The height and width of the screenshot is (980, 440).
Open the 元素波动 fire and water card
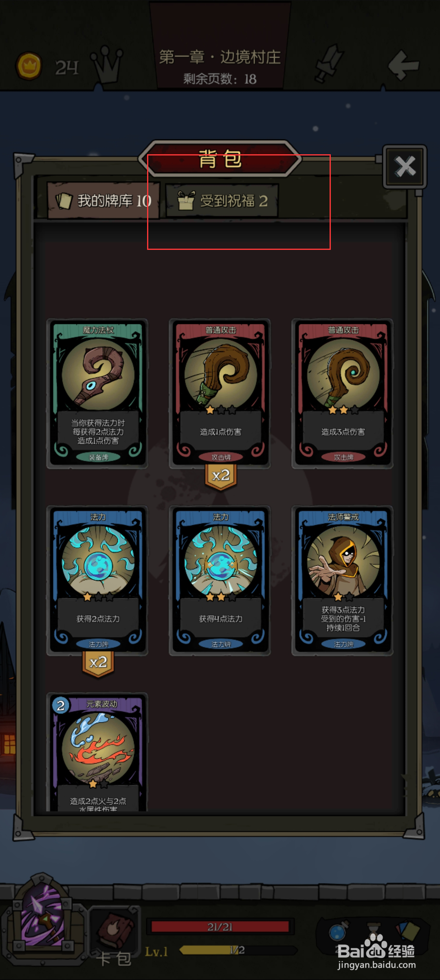[x=98, y=752]
